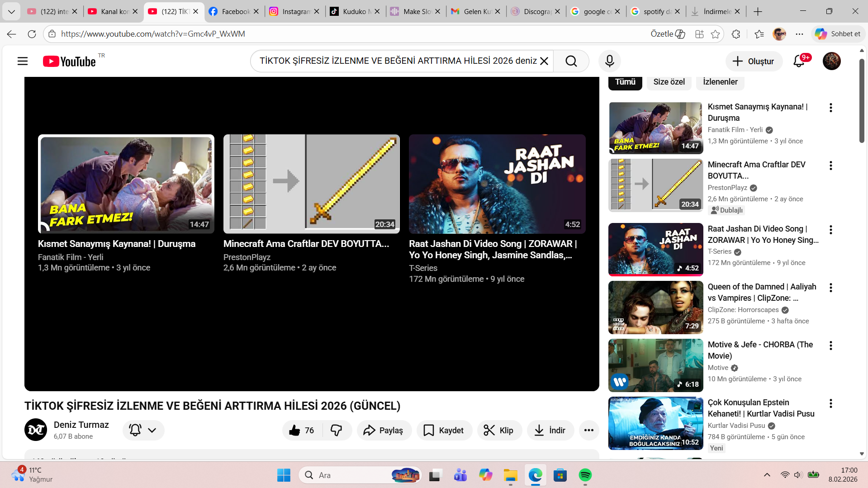Open the favorites list icon in toolbar
Viewport: 868px width, 488px height.
(x=759, y=34)
